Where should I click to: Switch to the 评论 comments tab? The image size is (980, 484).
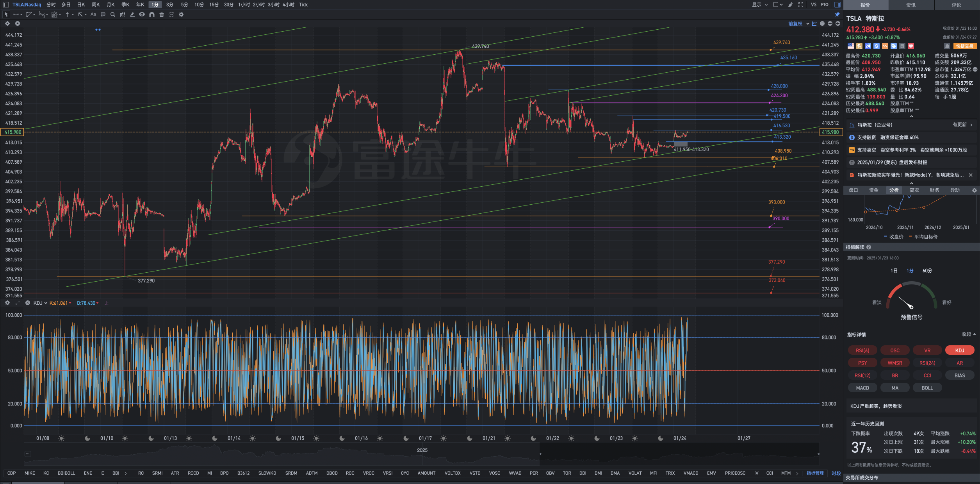(957, 5)
